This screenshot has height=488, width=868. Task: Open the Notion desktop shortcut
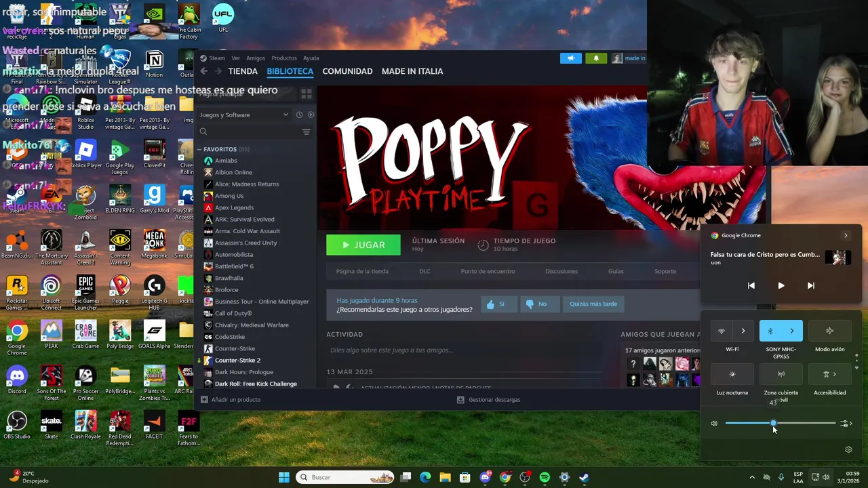[154, 64]
